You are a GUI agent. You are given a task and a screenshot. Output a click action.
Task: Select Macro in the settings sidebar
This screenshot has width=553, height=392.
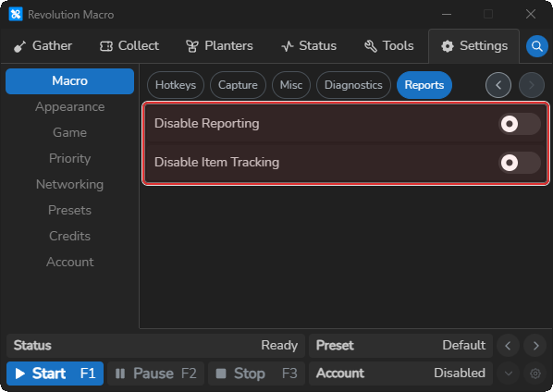coord(70,81)
